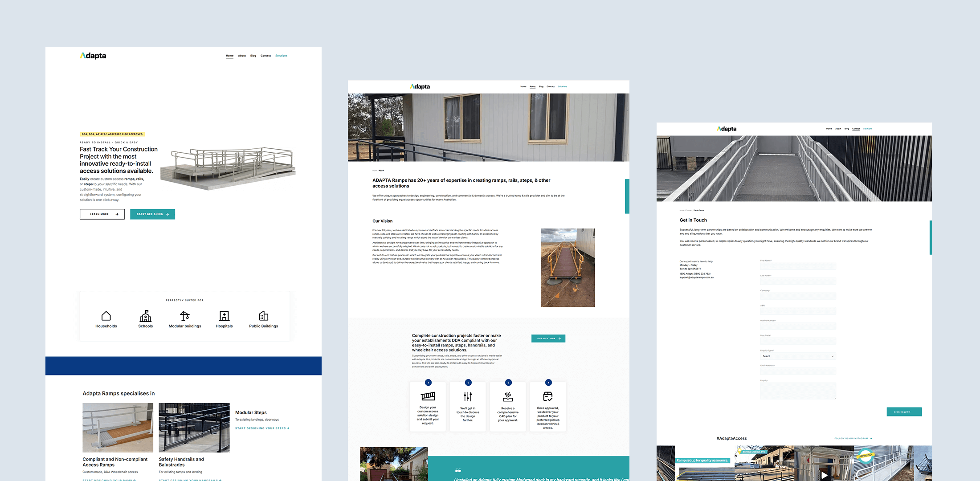Click the Public Buildings icon
The height and width of the screenshot is (481, 980).
coord(263,316)
